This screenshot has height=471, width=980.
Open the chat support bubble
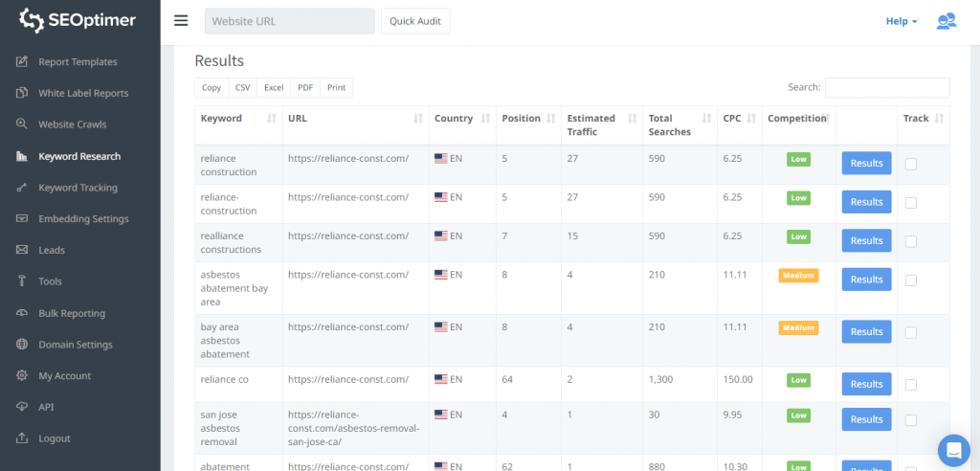click(x=953, y=449)
